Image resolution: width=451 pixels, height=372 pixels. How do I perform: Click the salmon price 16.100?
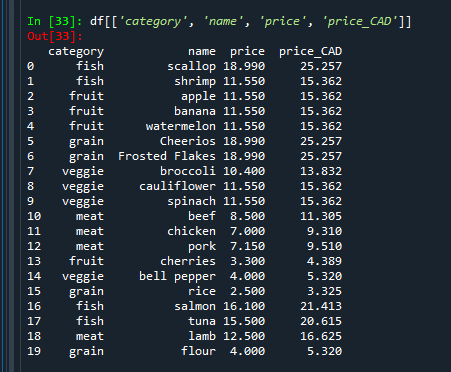[244, 306]
